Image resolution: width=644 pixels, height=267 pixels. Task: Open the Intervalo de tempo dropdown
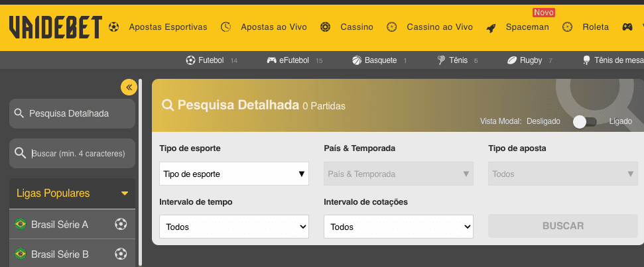[234, 227]
